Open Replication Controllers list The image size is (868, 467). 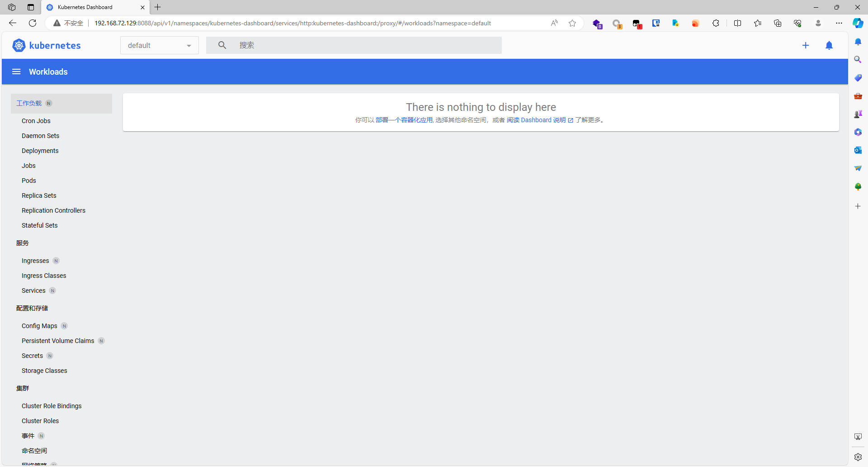click(53, 210)
